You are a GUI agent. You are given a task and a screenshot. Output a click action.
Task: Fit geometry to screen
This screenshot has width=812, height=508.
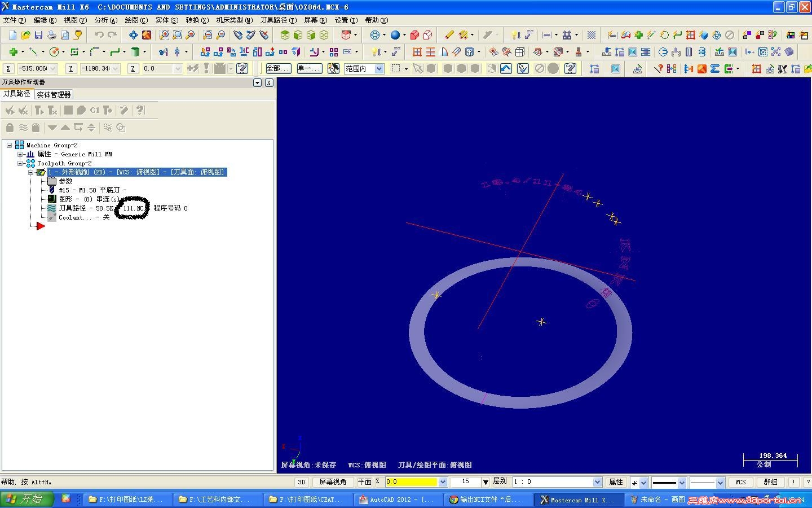pos(133,35)
